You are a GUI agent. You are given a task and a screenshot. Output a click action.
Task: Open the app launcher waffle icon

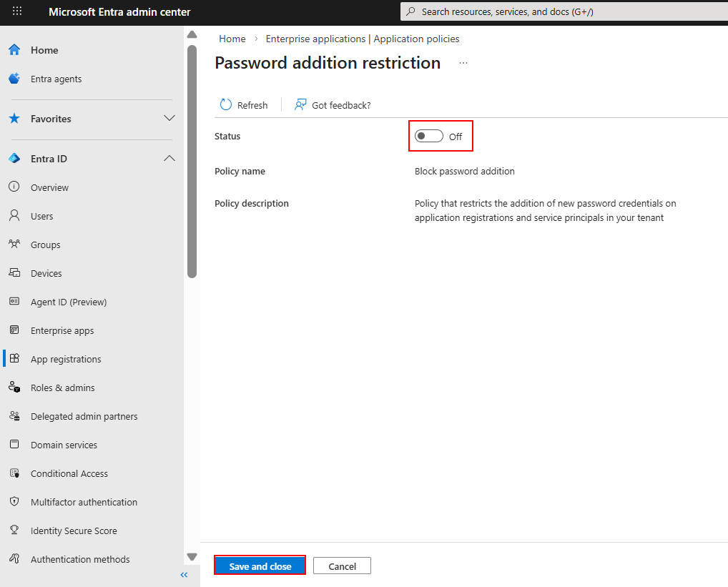pyautogui.click(x=17, y=11)
